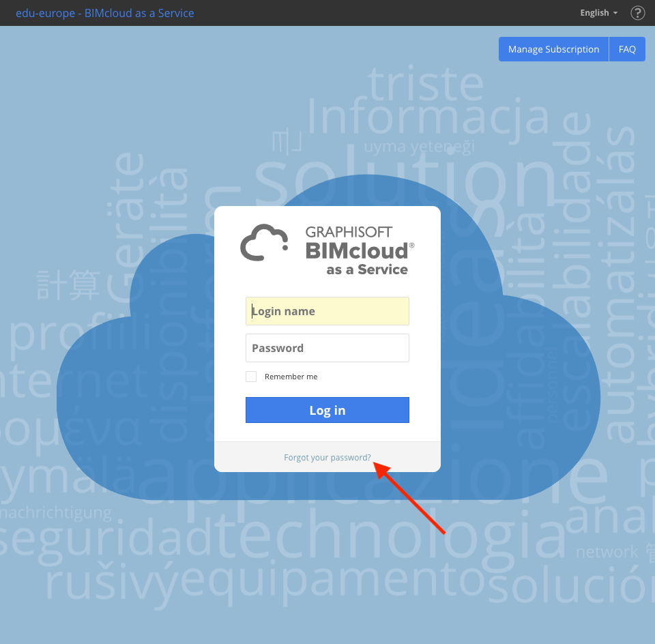This screenshot has height=644, width=655.
Task: Open the Forgot your password link
Action: pos(327,458)
